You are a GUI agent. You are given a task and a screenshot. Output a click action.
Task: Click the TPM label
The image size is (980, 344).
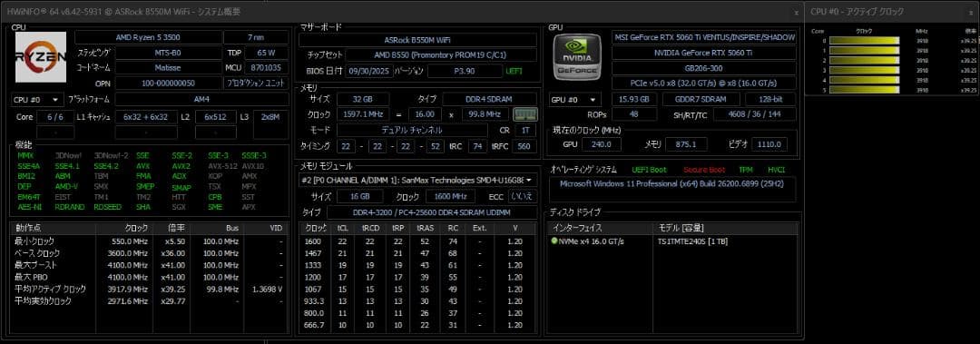coord(746,170)
